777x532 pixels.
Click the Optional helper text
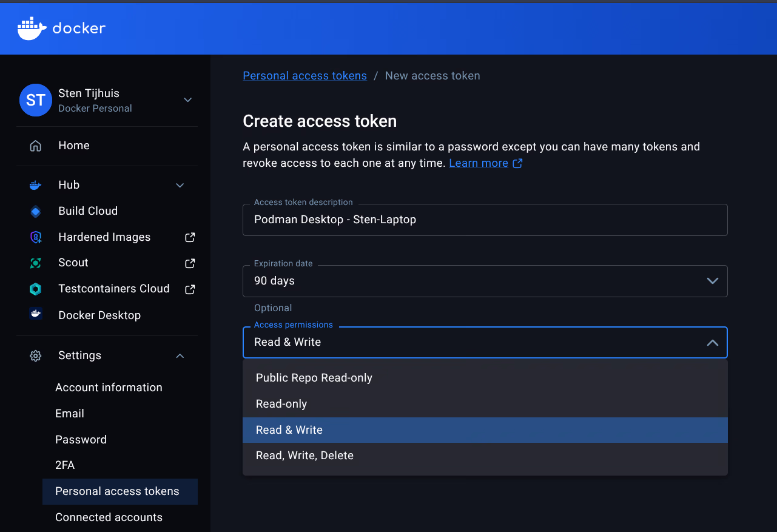(x=273, y=308)
